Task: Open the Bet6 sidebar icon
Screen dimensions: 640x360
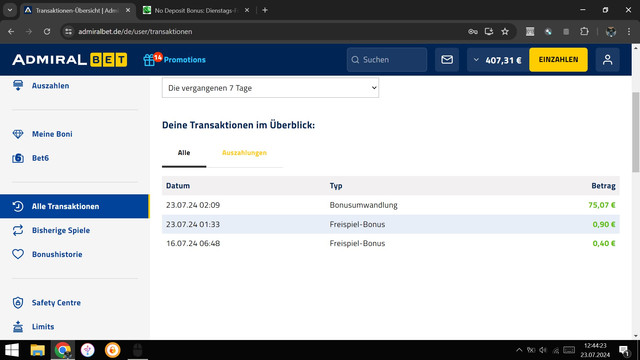Action: click(18, 158)
